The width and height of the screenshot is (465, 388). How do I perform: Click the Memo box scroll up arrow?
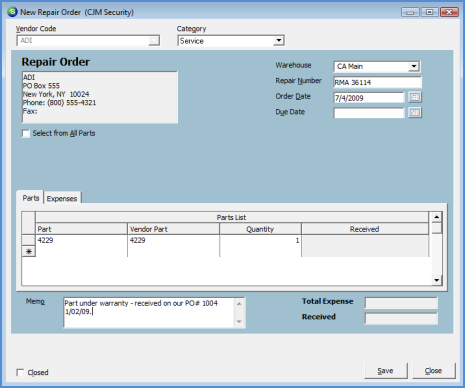[x=239, y=303]
